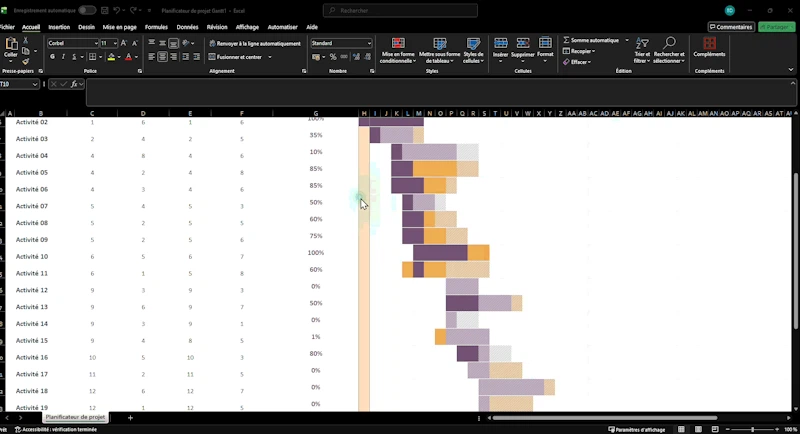Add a decimal place

[x=356, y=57]
